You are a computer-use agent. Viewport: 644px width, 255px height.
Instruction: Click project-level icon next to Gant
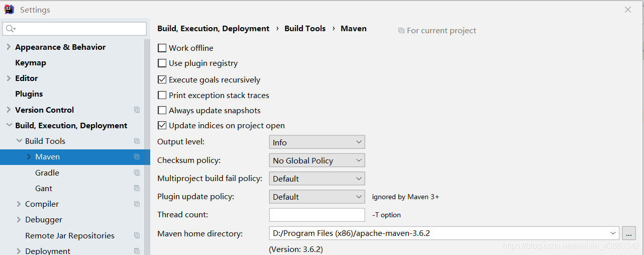tap(137, 188)
